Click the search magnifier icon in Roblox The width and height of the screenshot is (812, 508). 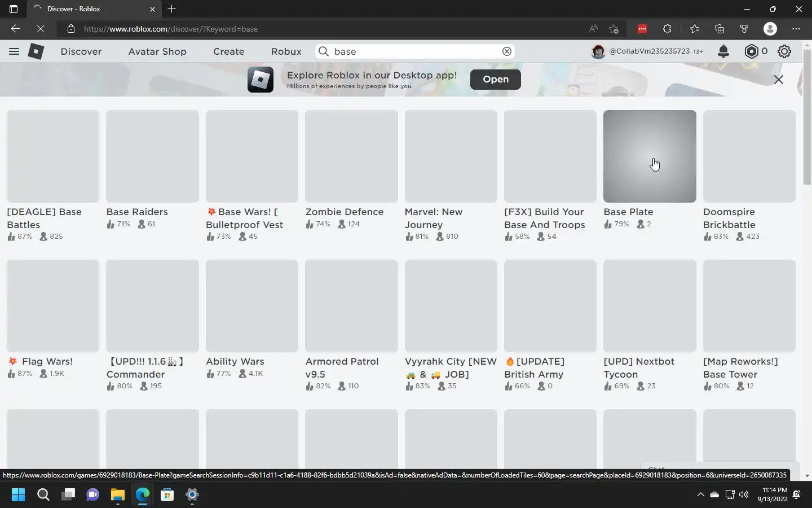pyautogui.click(x=324, y=51)
